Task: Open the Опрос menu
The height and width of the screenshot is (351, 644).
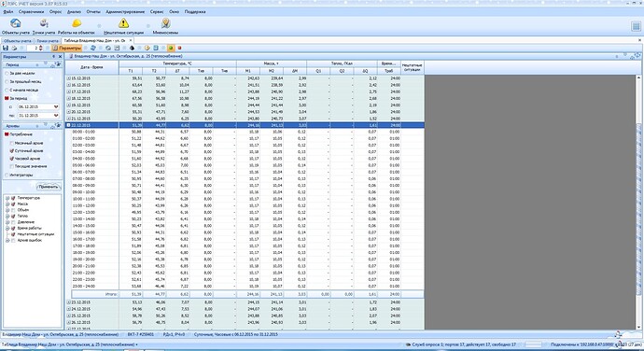Action: tap(55, 12)
